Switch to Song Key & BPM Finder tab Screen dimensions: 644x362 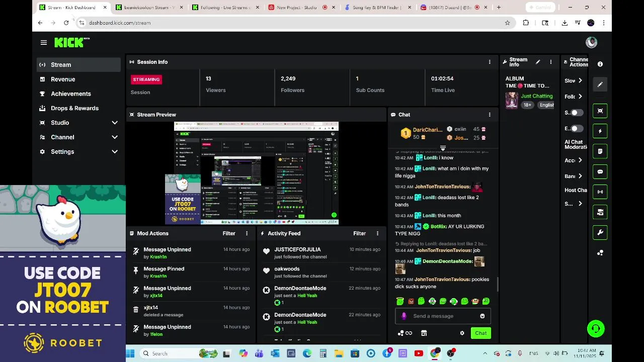pyautogui.click(x=378, y=8)
